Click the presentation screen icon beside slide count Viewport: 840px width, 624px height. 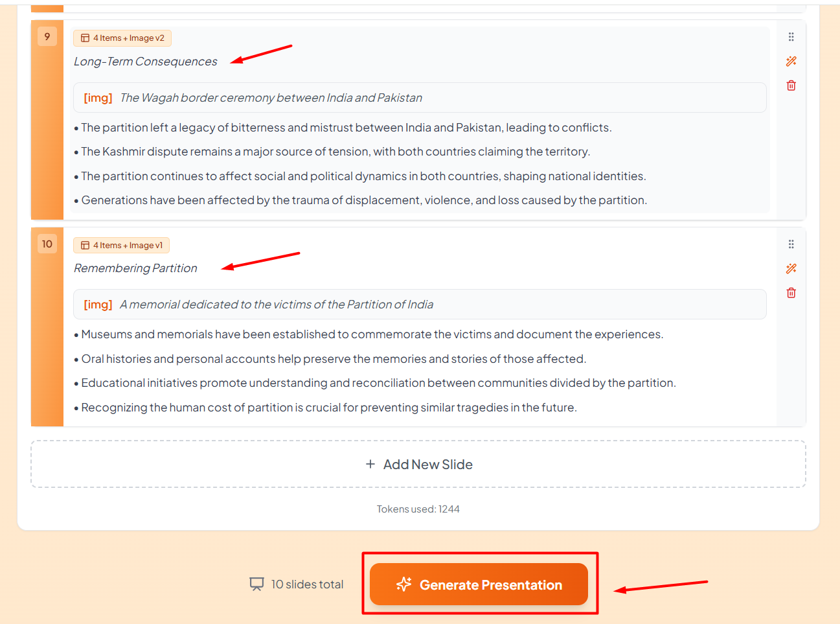click(256, 584)
